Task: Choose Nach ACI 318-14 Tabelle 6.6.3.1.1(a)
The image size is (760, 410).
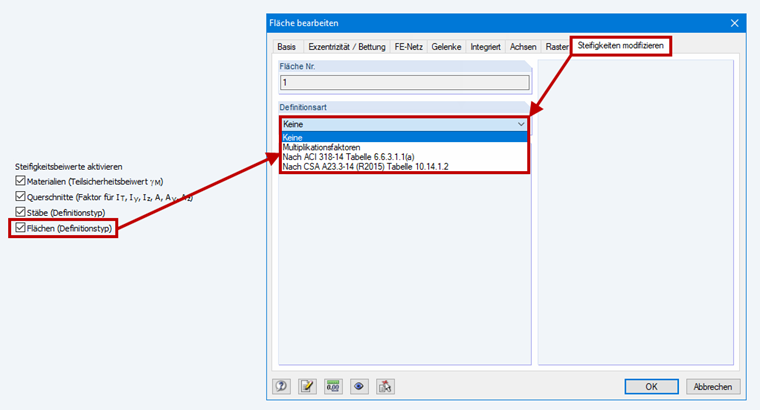Action: tap(404, 157)
